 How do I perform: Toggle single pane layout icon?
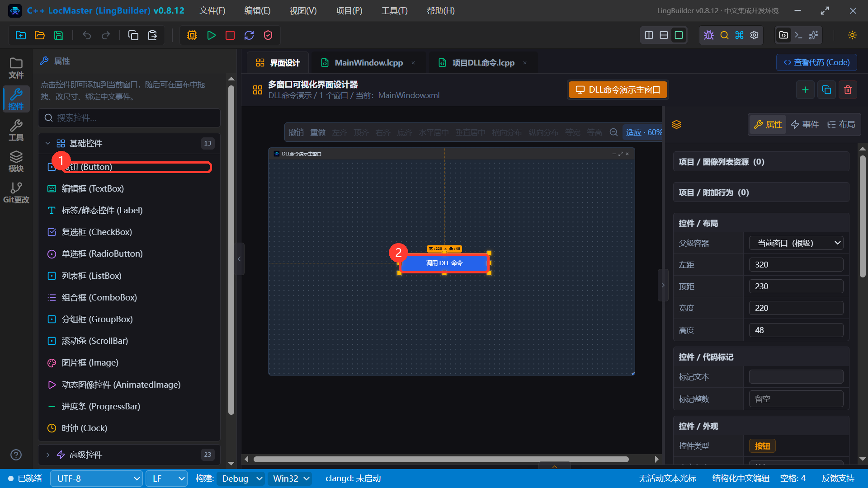click(679, 35)
